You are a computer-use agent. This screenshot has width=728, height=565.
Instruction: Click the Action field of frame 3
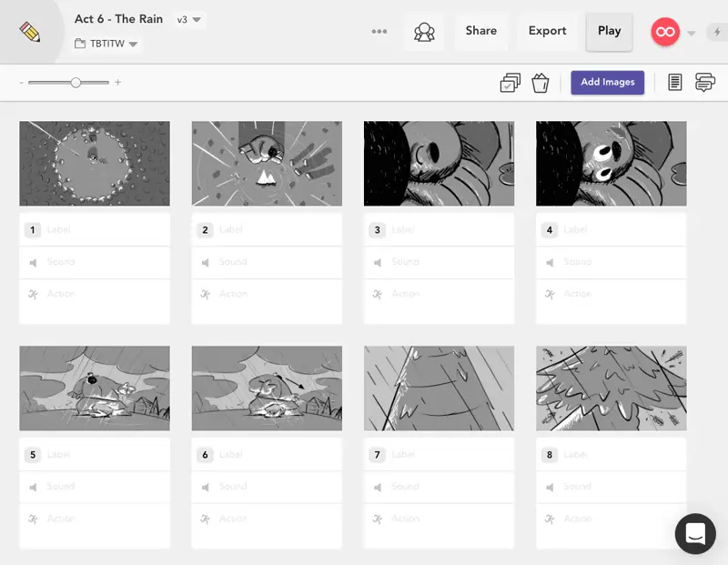coord(440,301)
